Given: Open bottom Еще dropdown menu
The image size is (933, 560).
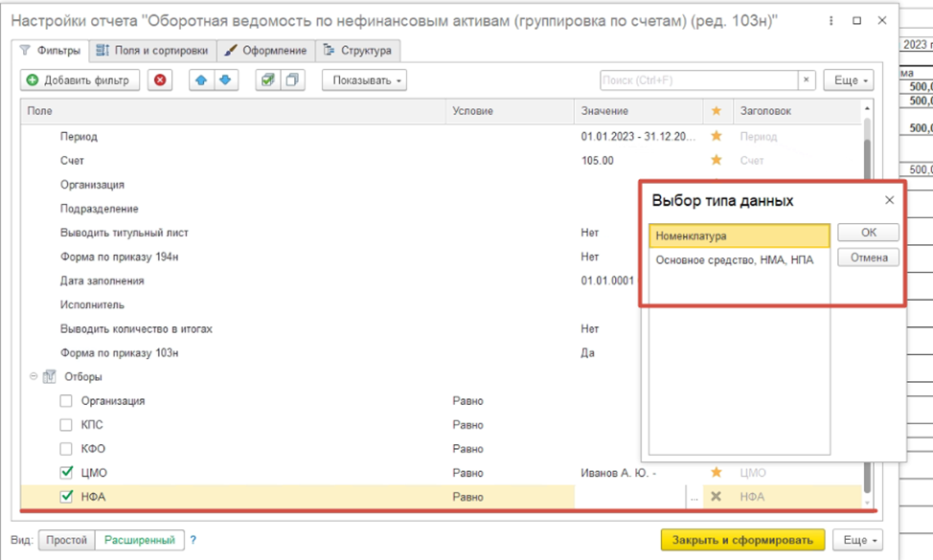Looking at the screenshot, I should pos(857,540).
